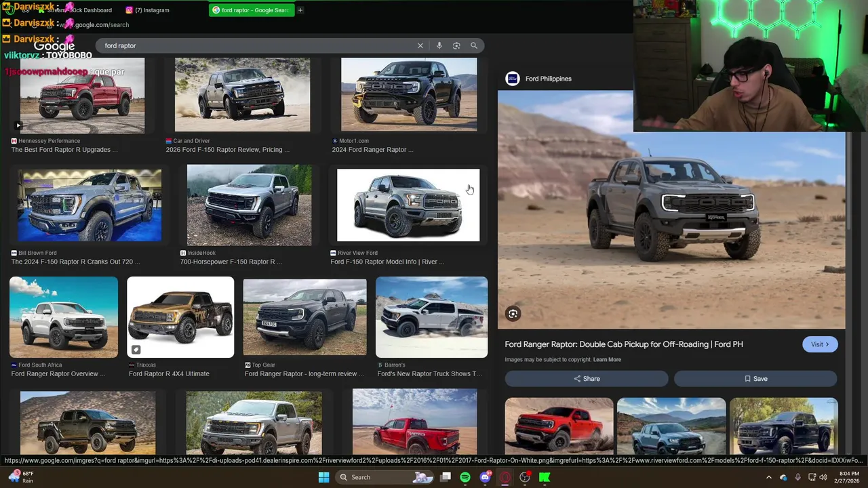Click the Car and Driver favicon

(x=169, y=141)
